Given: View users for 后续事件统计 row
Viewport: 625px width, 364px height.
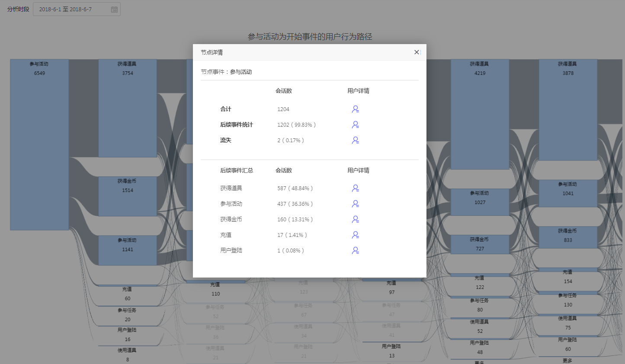Looking at the screenshot, I should point(355,125).
